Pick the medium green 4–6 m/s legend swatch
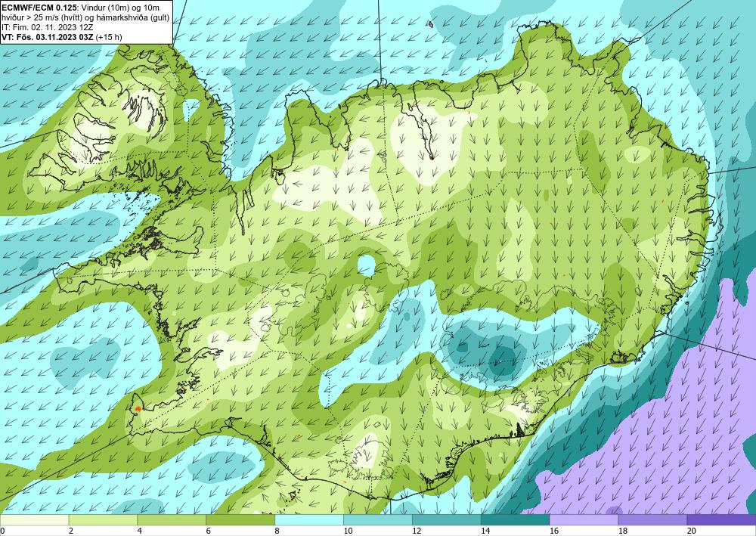 (172, 520)
